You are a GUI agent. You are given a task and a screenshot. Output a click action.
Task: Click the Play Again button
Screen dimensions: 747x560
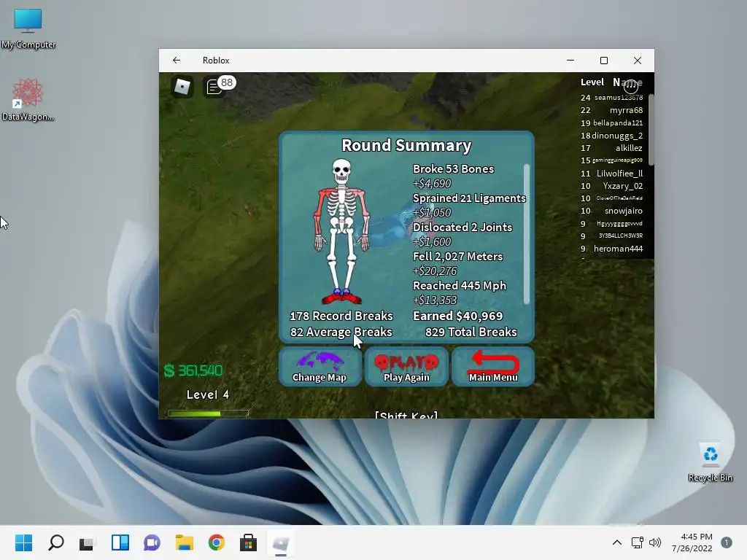click(x=406, y=366)
